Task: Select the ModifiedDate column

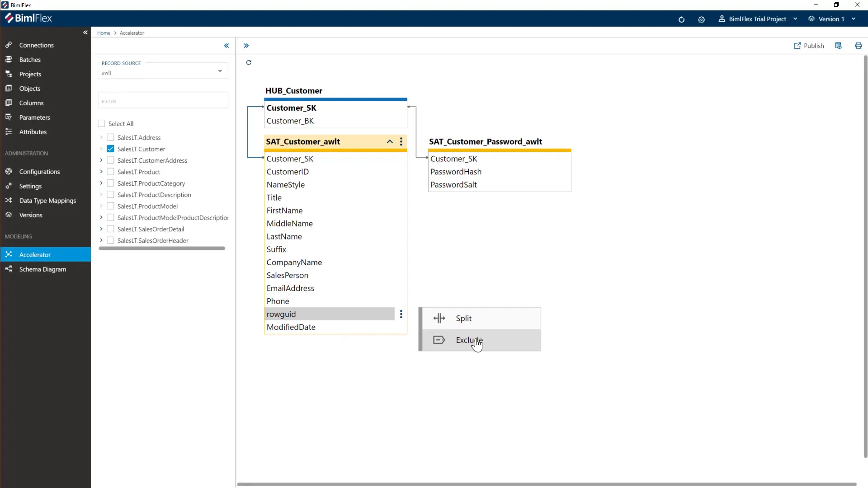Action: [x=335, y=327]
